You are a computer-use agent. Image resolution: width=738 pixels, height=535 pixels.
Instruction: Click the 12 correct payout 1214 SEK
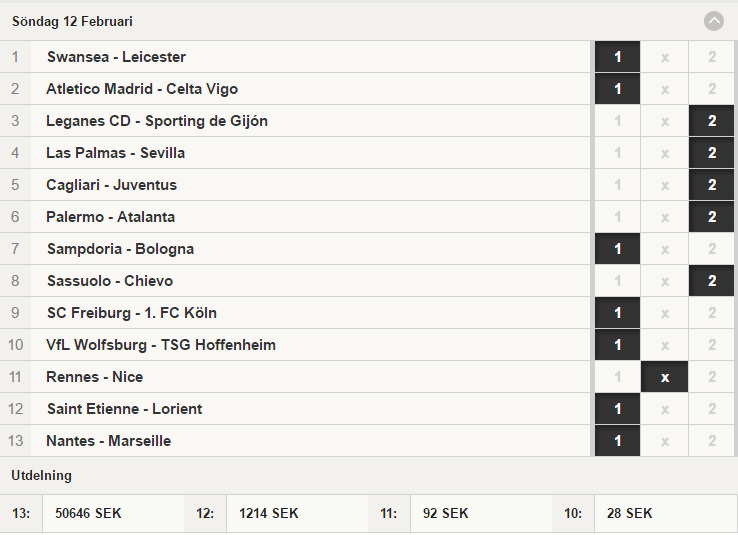[268, 513]
